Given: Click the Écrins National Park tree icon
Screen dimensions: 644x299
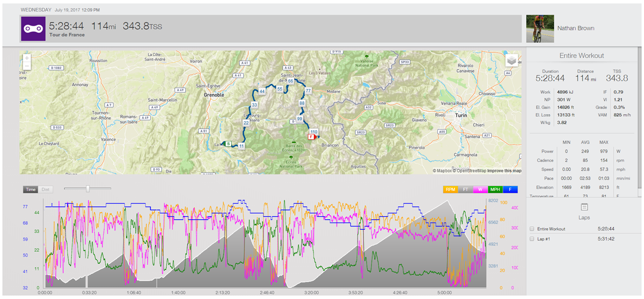Looking at the screenshot, I should 291,157.
